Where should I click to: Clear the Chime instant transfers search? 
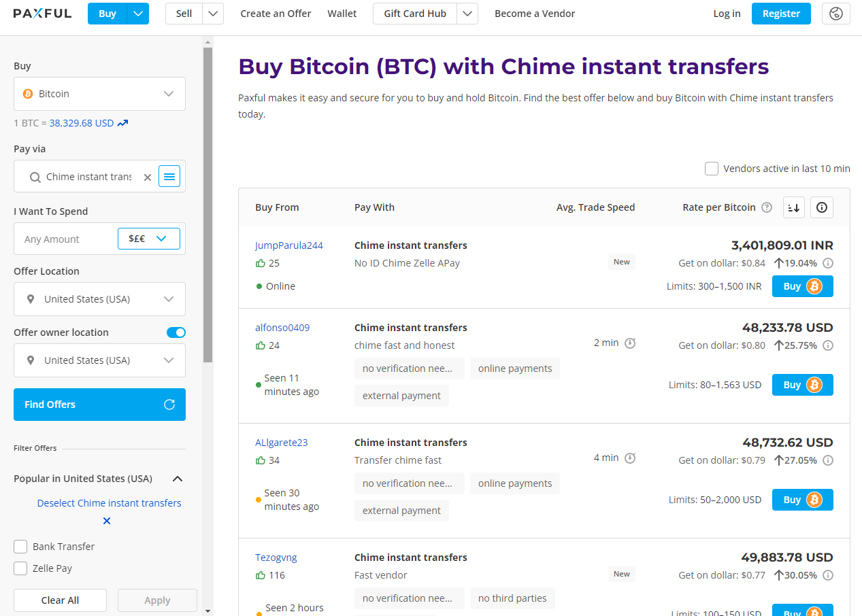pyautogui.click(x=148, y=177)
